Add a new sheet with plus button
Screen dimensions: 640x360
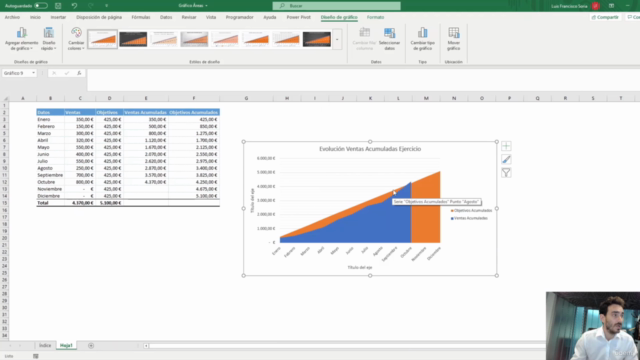click(x=91, y=346)
